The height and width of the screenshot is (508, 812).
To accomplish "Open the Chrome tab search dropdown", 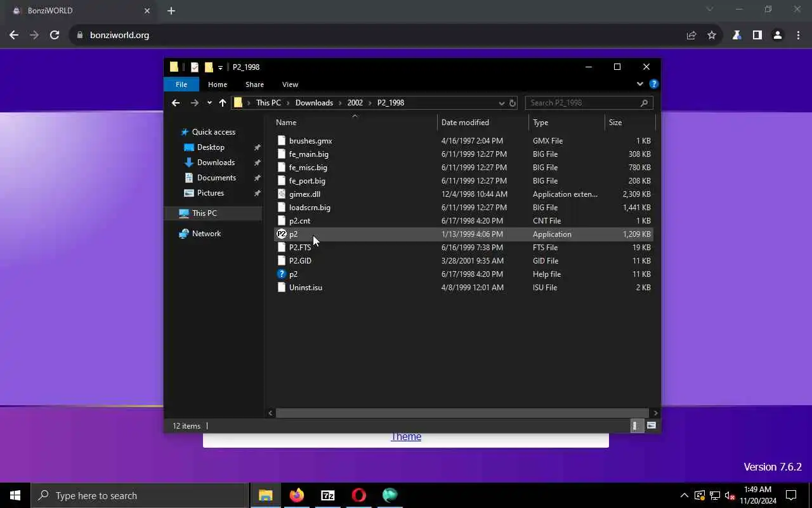I will [710, 10].
